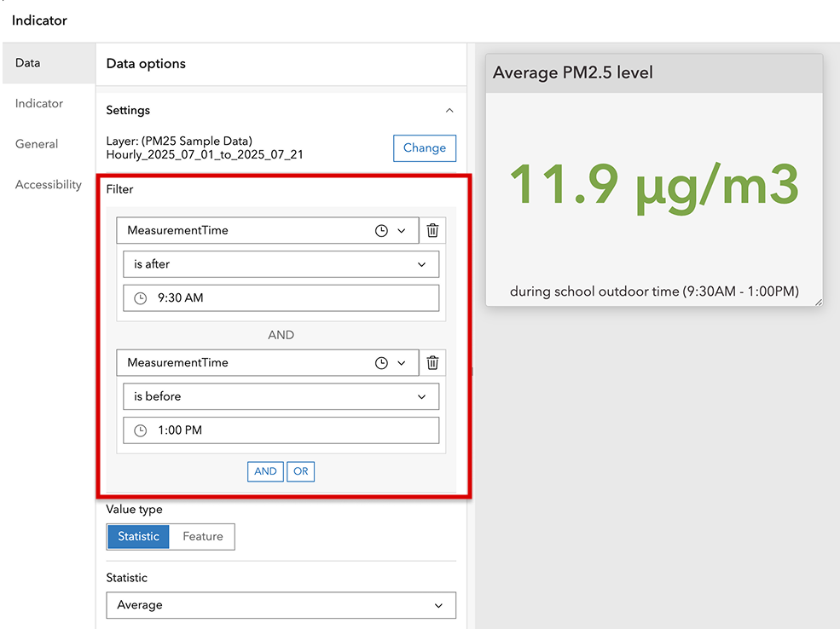Switch value type to Feature
Image resolution: width=840 pixels, height=629 pixels.
202,536
